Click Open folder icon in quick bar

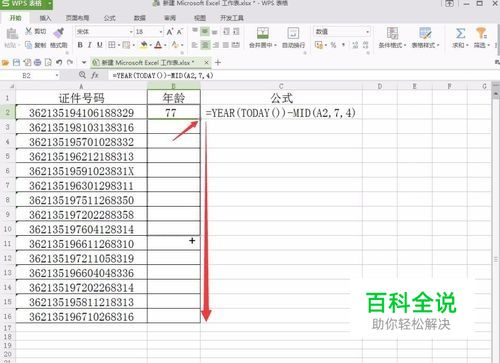[5, 62]
